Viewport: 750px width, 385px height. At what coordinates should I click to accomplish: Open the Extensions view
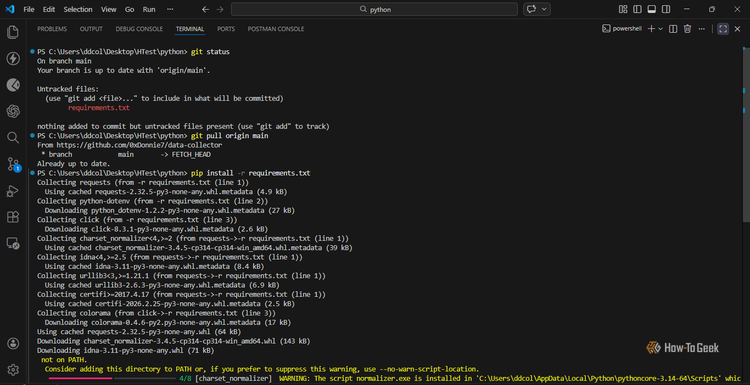(x=13, y=217)
